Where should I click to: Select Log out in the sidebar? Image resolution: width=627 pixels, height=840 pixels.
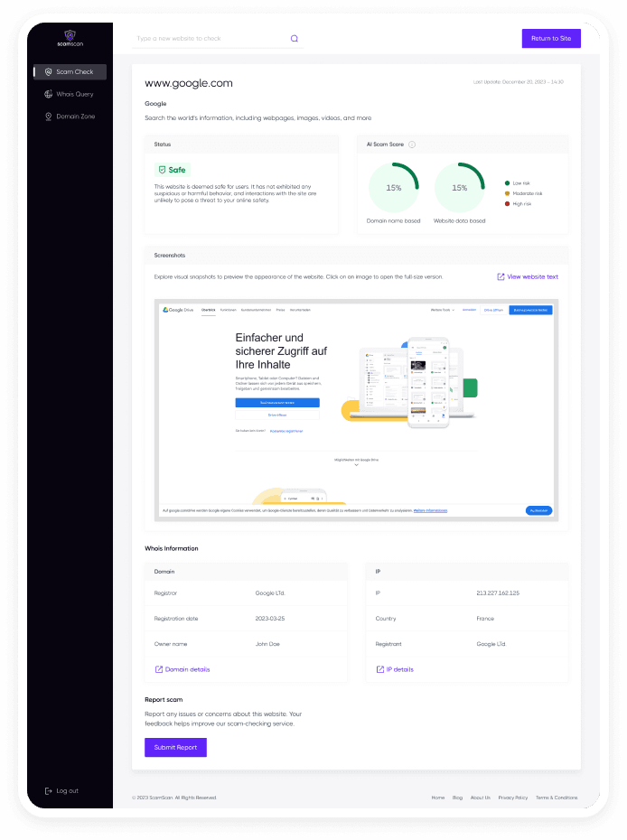(x=61, y=790)
